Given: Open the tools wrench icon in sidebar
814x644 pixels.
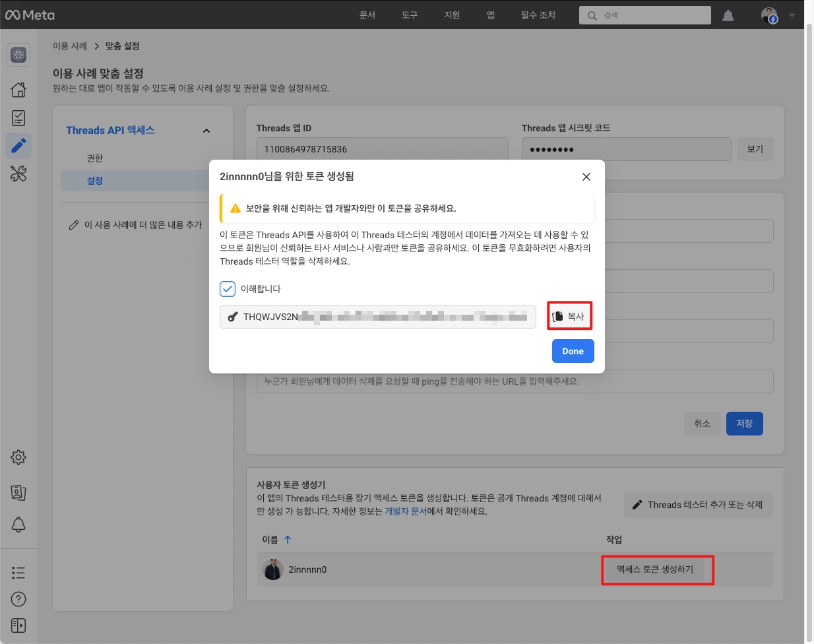Looking at the screenshot, I should click(18, 174).
